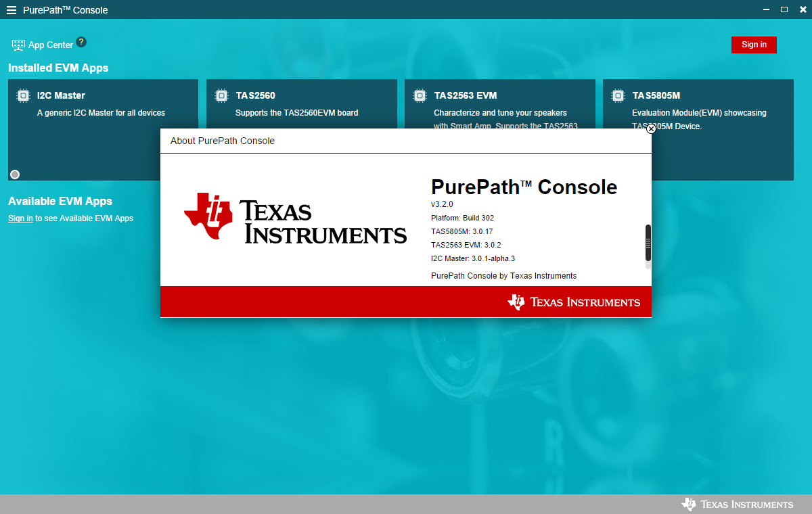Viewport: 812px width, 514px height.
Task: Click the PurePath Console heading in dialog
Action: tap(524, 187)
